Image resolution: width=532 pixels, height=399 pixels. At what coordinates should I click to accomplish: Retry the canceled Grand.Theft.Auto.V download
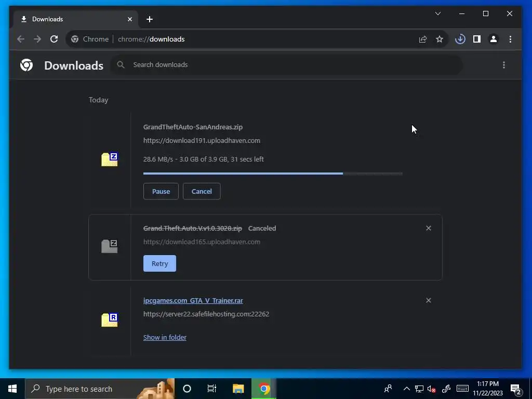(x=159, y=263)
